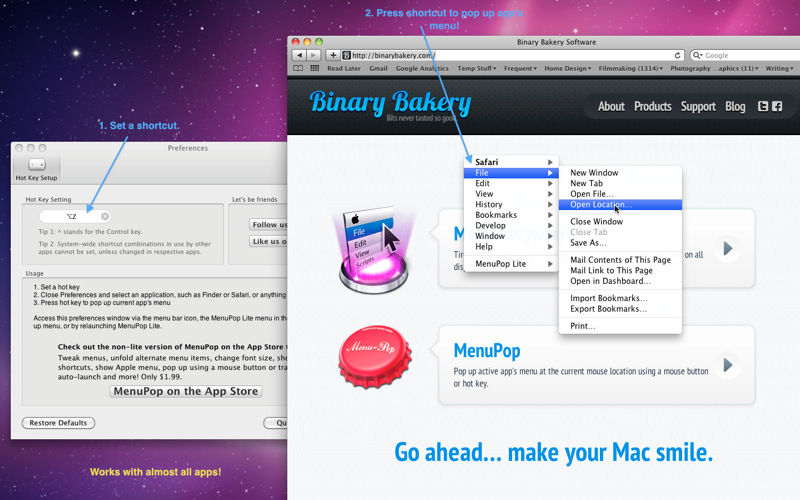Open the Read Later bookmark
This screenshot has width=800, height=500.
pyautogui.click(x=344, y=68)
